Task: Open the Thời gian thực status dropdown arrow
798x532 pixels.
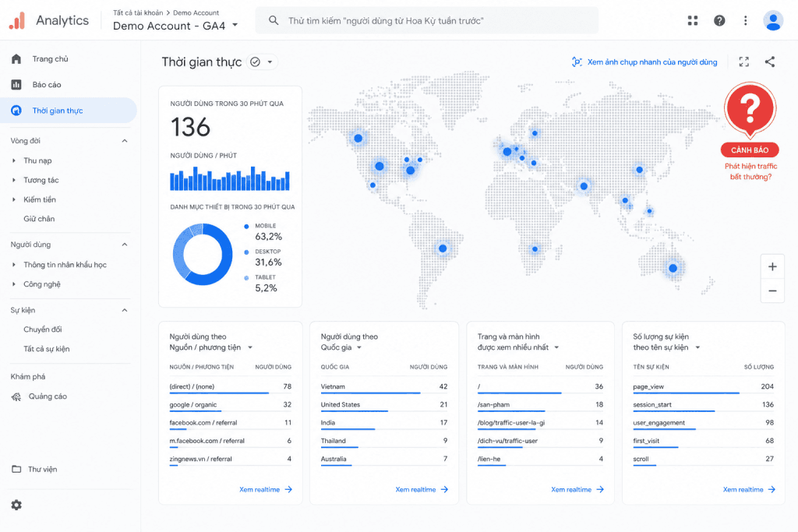Action: tap(270, 62)
